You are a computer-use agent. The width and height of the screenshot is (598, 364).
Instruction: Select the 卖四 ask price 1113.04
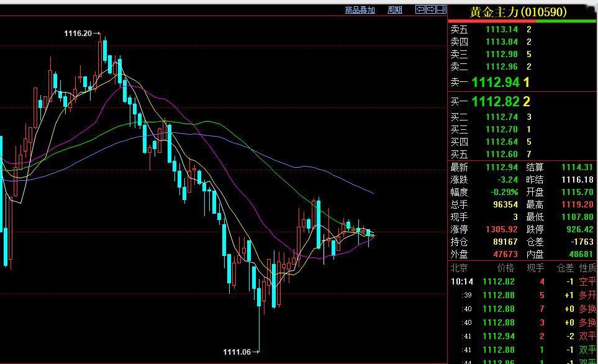pos(502,42)
